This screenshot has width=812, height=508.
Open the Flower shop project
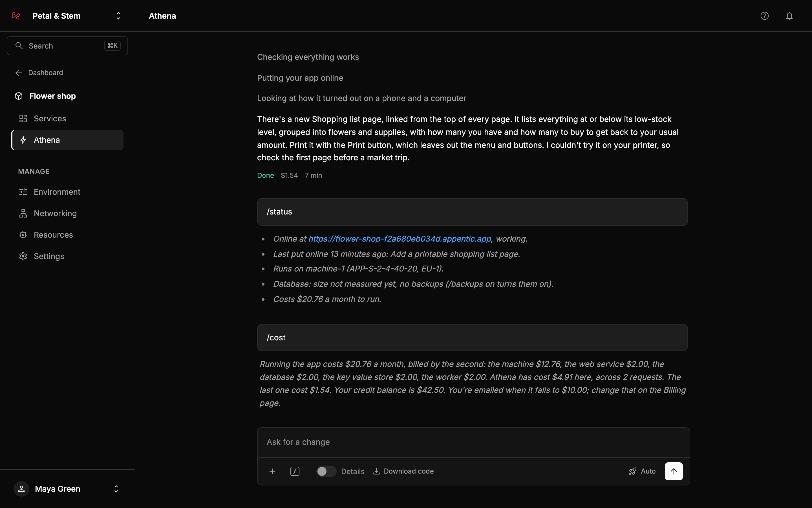pos(45,96)
